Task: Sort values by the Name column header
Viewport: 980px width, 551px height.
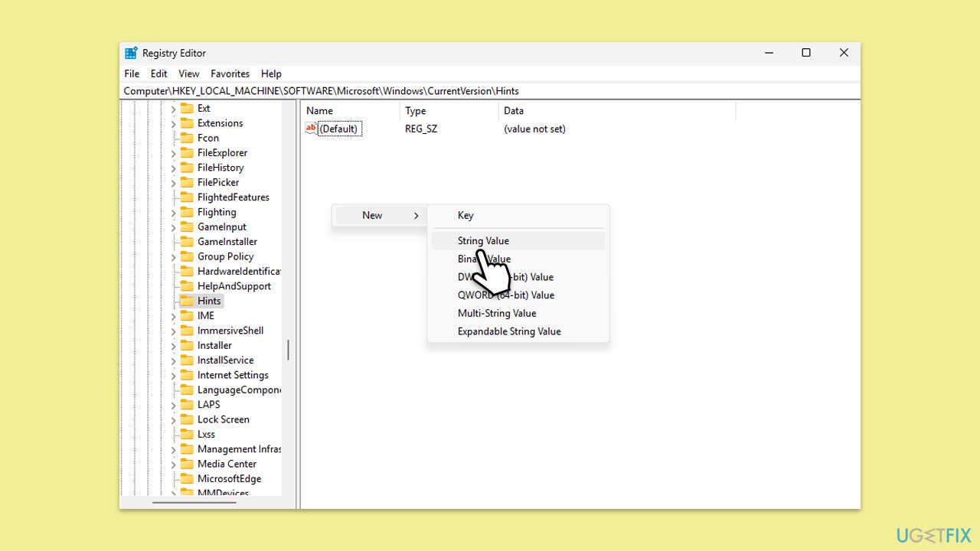Action: click(x=350, y=111)
